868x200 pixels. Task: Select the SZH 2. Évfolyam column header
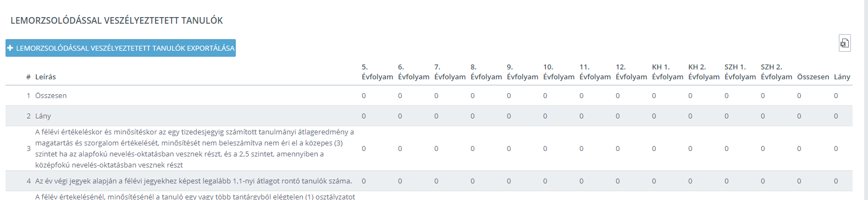coord(776,72)
